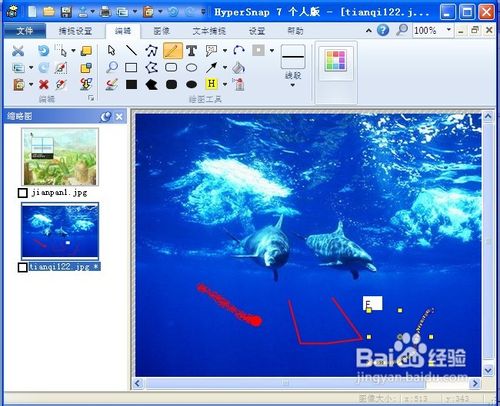Close the thumbnail panel with its X
The height and width of the screenshot is (406, 500).
[119, 116]
